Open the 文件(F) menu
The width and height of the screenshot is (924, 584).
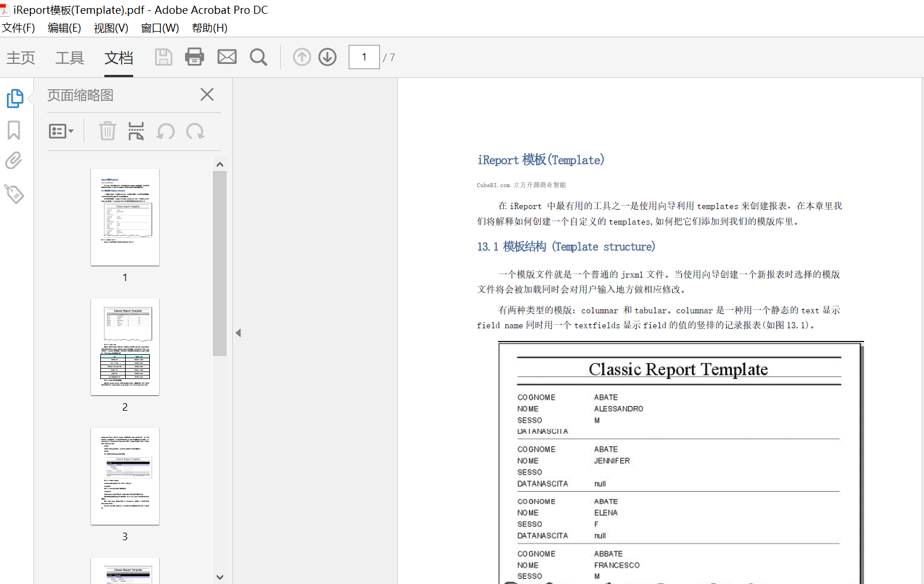(x=18, y=28)
